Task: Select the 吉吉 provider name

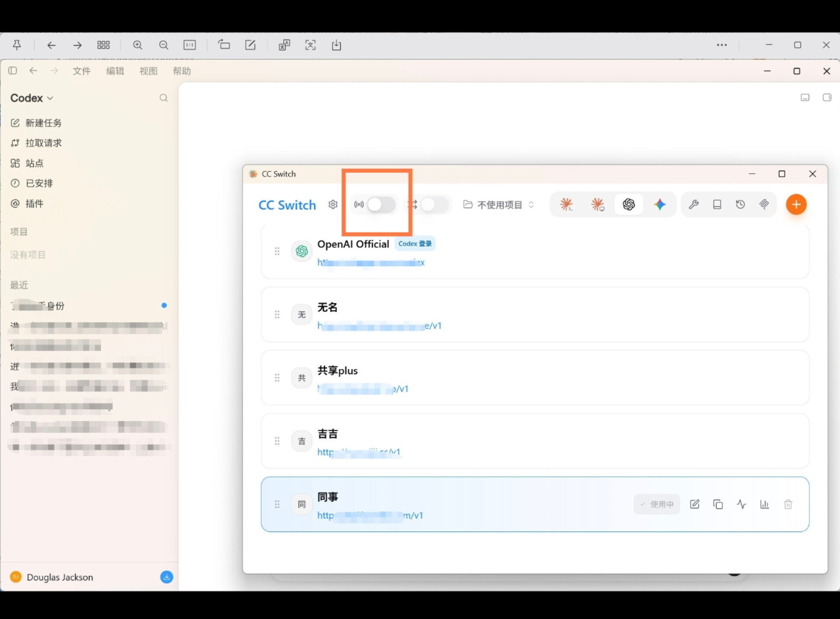Action: [x=328, y=434]
